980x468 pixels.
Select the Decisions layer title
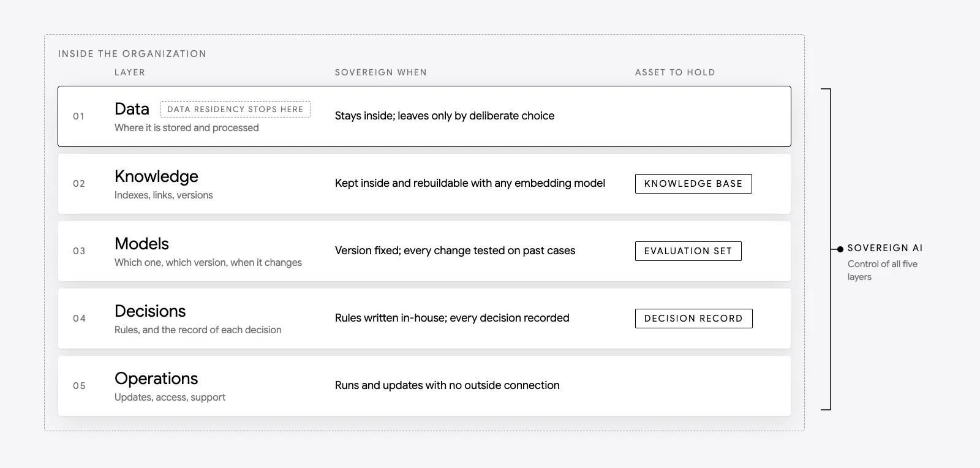pyautogui.click(x=150, y=311)
